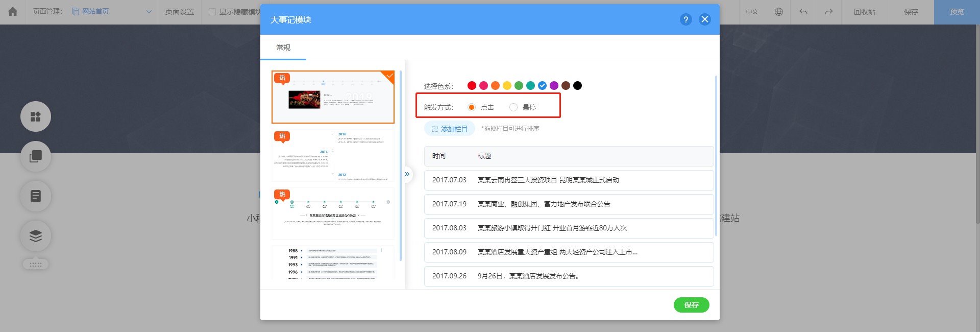Pick the purple color swatch

click(554, 86)
